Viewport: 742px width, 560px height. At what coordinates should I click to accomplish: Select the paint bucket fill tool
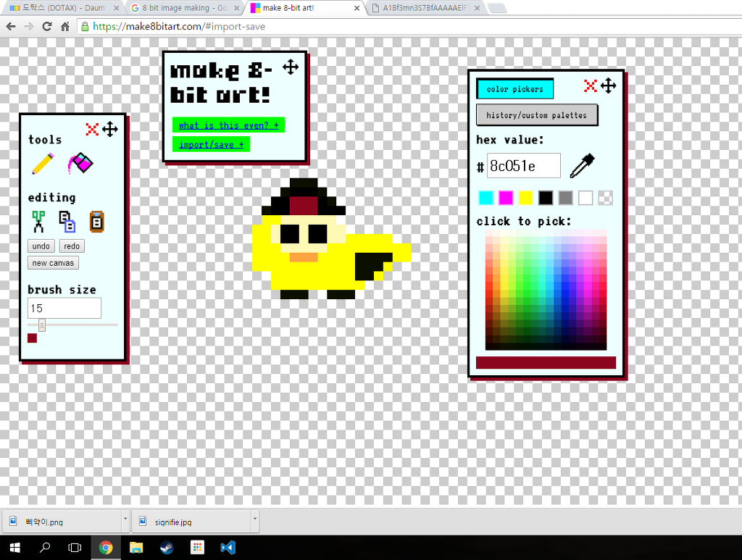(x=80, y=163)
